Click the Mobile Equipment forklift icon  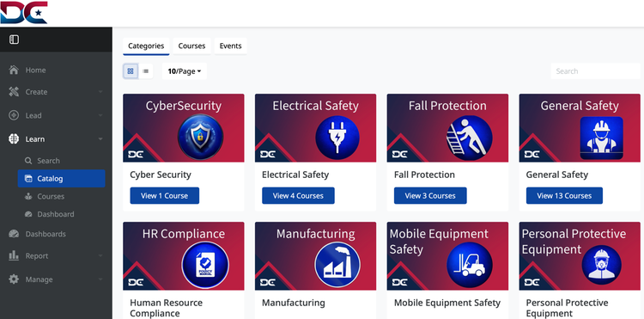pyautogui.click(x=470, y=265)
